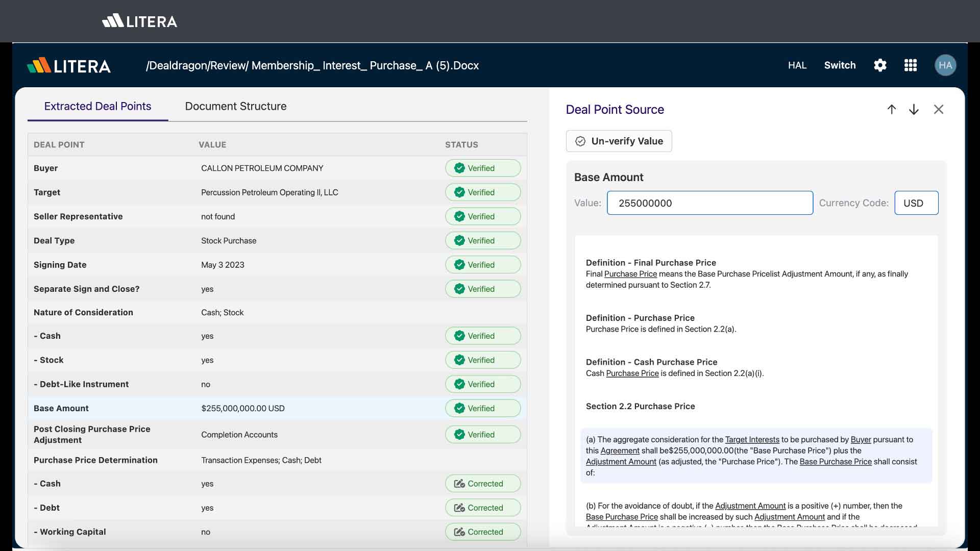The height and width of the screenshot is (551, 980).
Task: Switch to Document Structure tab
Action: pos(236,106)
